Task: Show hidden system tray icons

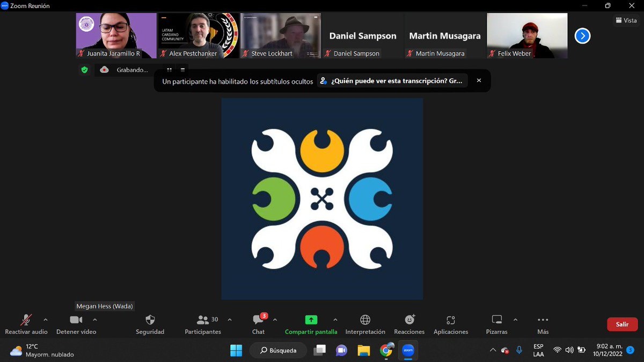Action: pos(493,350)
